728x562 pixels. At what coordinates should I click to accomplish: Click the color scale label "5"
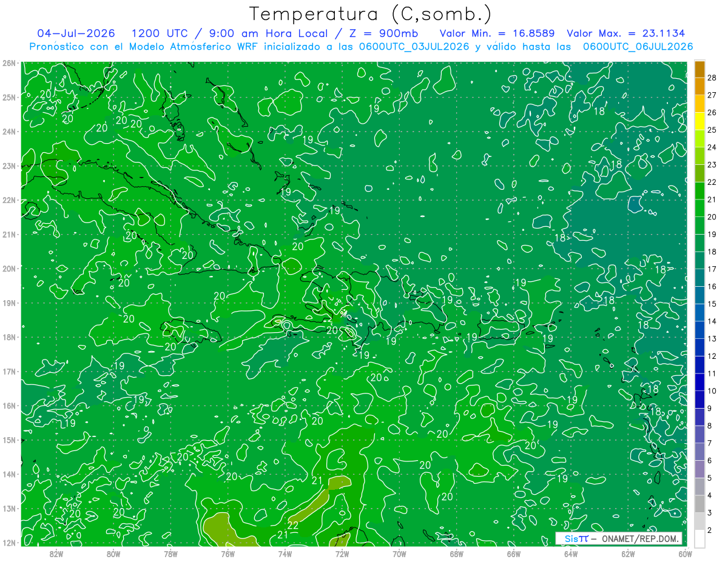(x=710, y=478)
